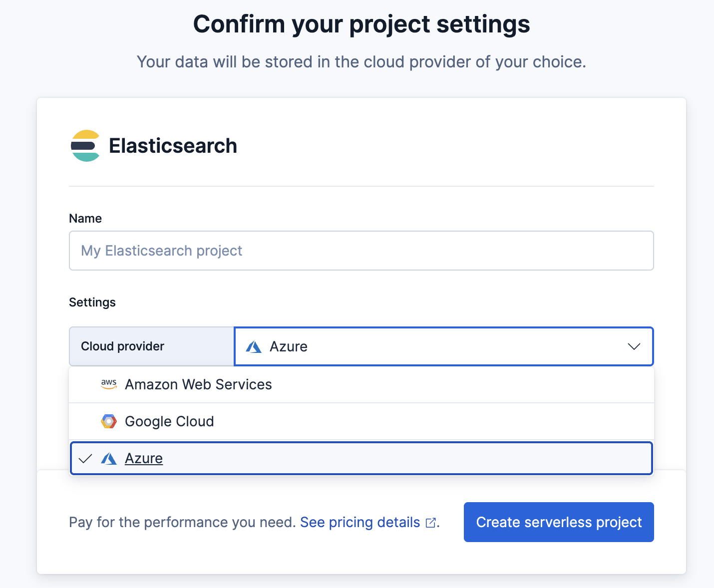The height and width of the screenshot is (588, 714).
Task: Click the Azure text in the provider combo box
Action: [289, 347]
